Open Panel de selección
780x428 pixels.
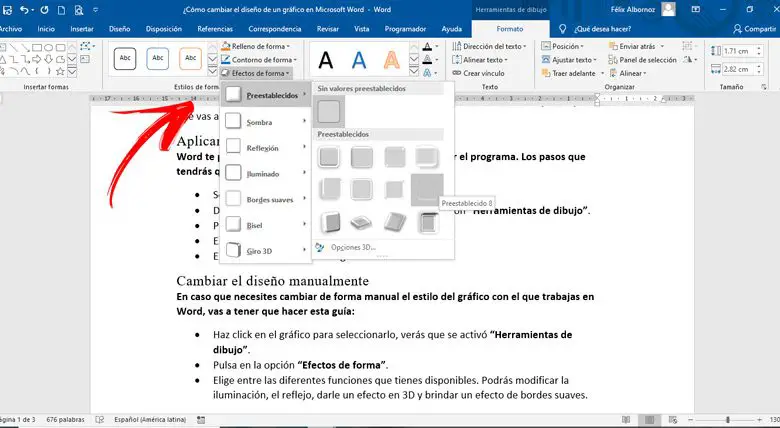click(643, 60)
